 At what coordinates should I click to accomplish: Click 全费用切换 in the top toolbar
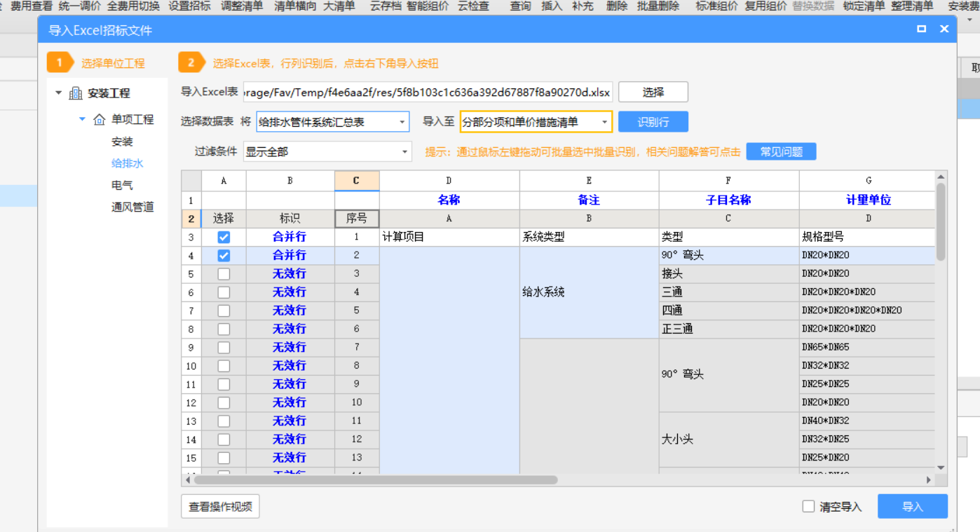pyautogui.click(x=133, y=6)
